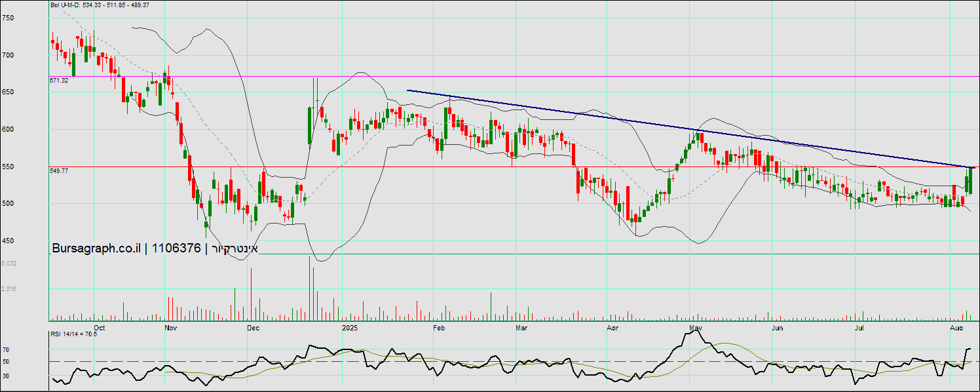Click the Jul month label on time axis
Screen dimensions: 980x392
tap(860, 326)
